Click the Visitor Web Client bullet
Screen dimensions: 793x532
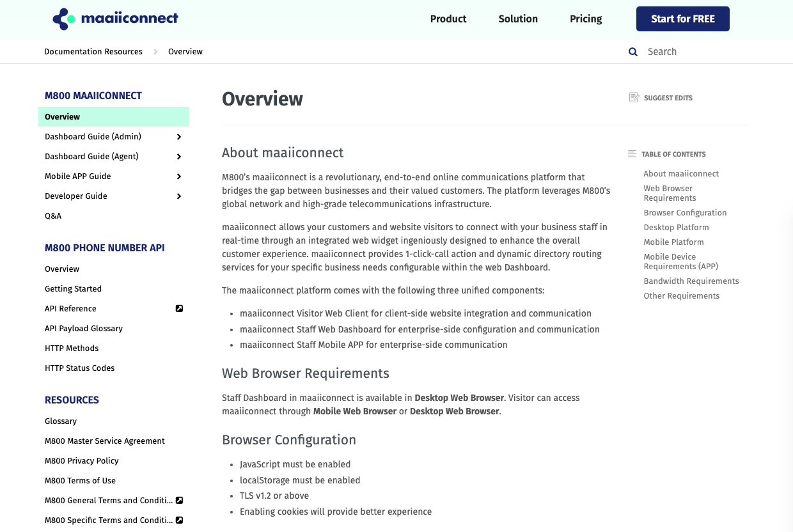(x=416, y=313)
